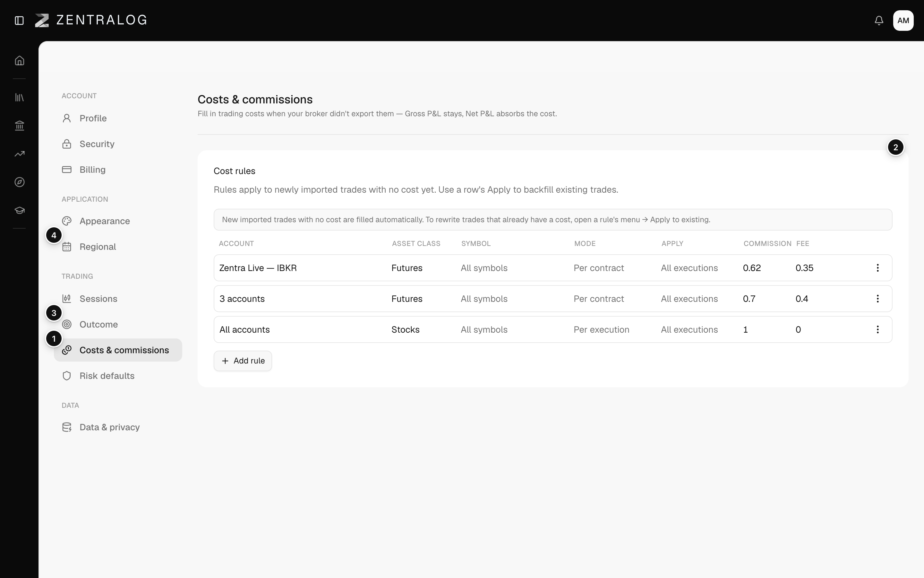Click the Add rule button
The height and width of the screenshot is (578, 924).
pos(243,361)
